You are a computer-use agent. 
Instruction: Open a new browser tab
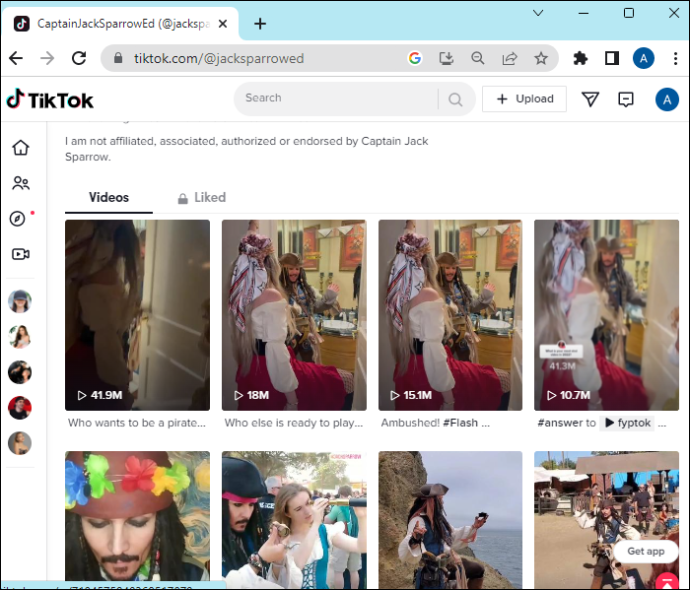tap(260, 23)
